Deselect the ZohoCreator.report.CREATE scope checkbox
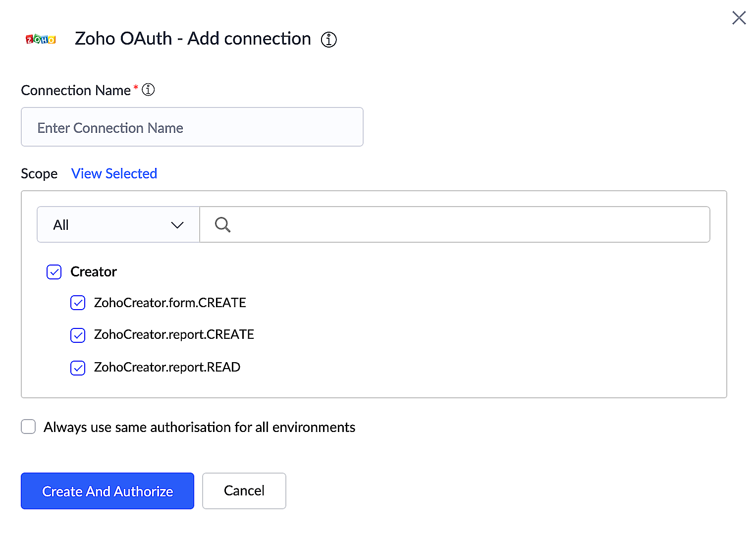The height and width of the screenshot is (537, 756). click(78, 335)
